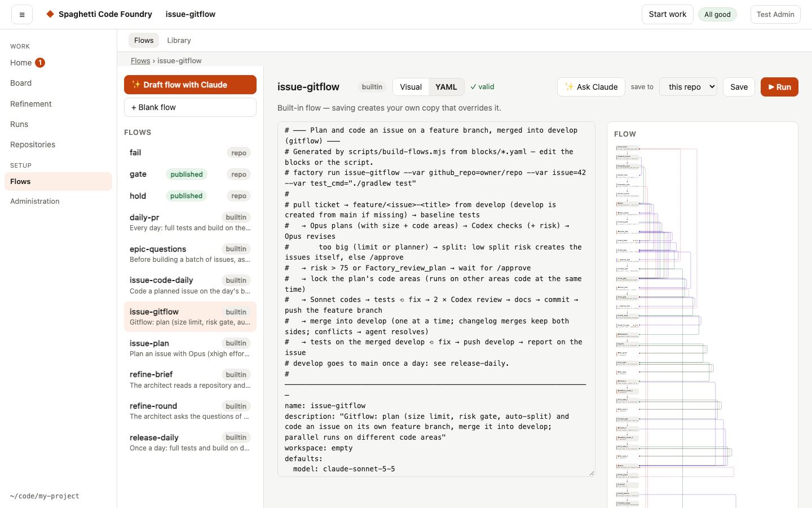Click the valid status indicator
This screenshot has width=812, height=508.
coord(483,87)
